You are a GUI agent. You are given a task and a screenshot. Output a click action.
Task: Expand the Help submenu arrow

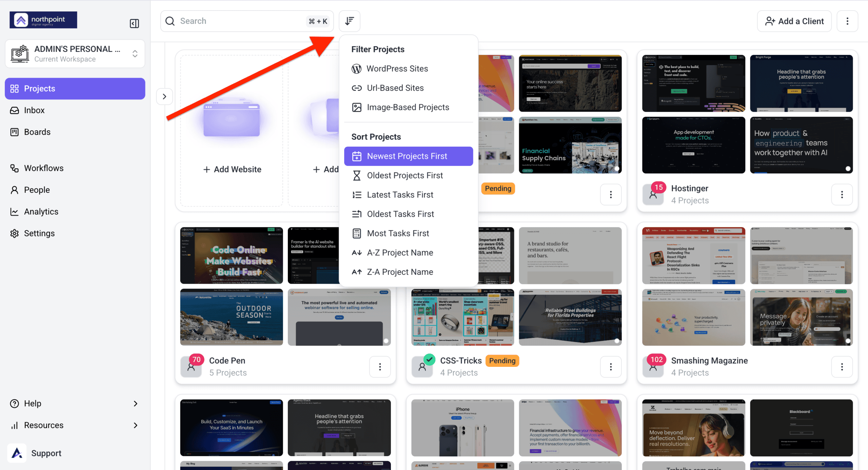tap(135, 403)
